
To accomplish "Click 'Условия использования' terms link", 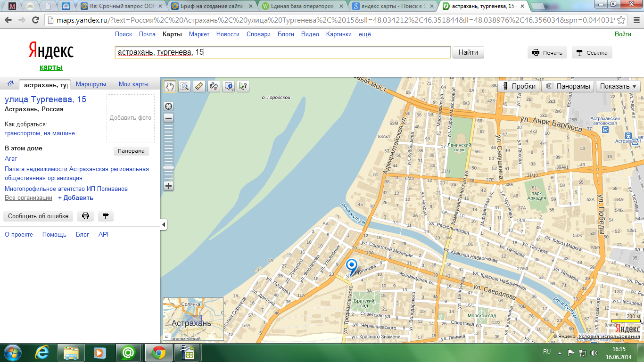I will (x=609, y=337).
